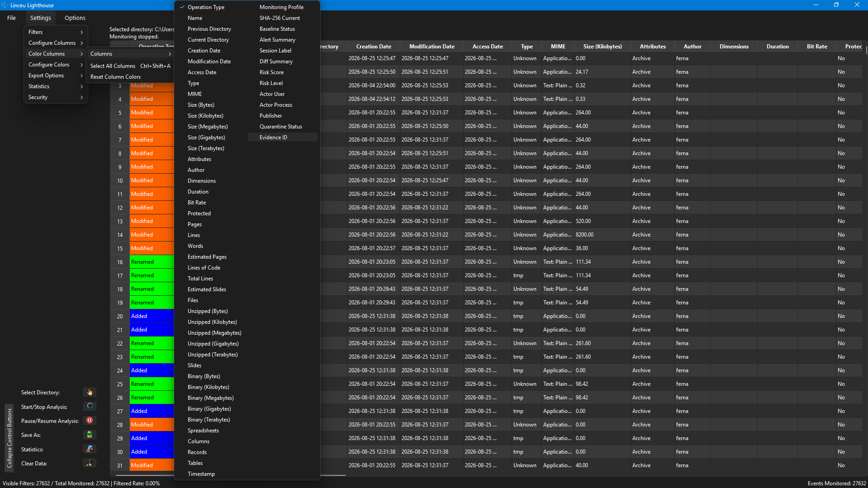Open the File menu
The image size is (868, 488).
(x=11, y=18)
